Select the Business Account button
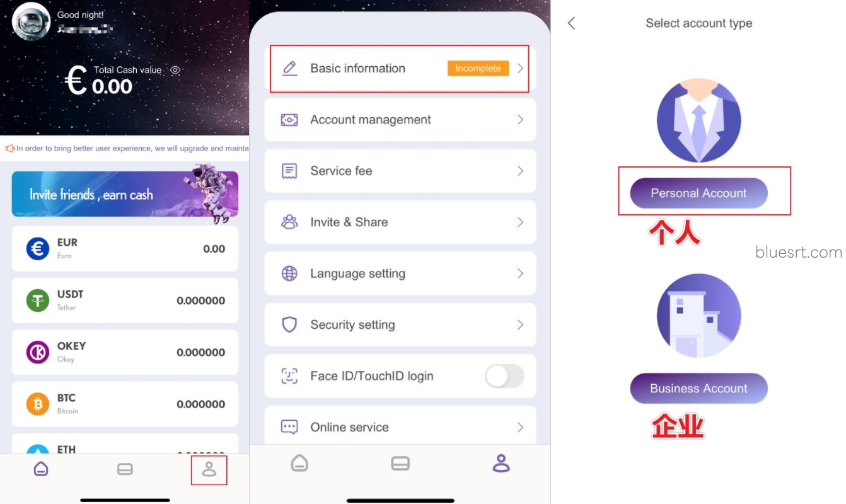The width and height of the screenshot is (846, 504). point(698,389)
